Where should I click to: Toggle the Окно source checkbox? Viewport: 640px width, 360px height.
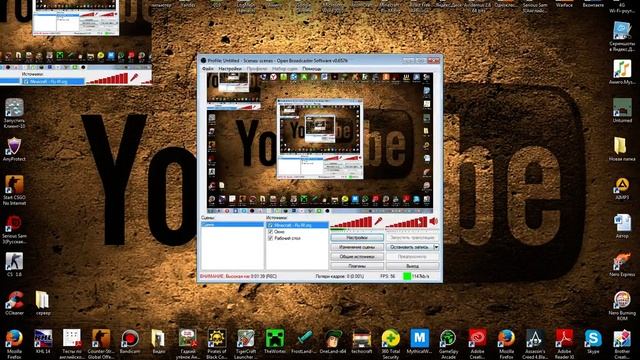pos(270,231)
